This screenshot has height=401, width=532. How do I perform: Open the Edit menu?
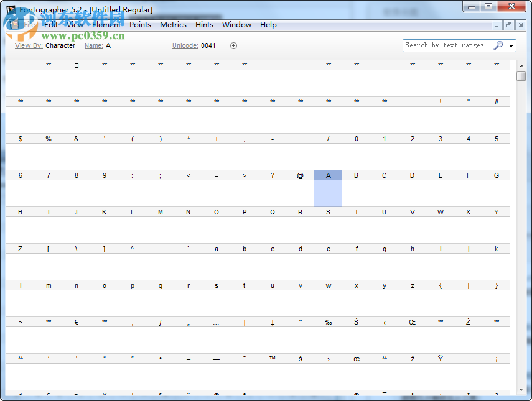pyautogui.click(x=51, y=25)
